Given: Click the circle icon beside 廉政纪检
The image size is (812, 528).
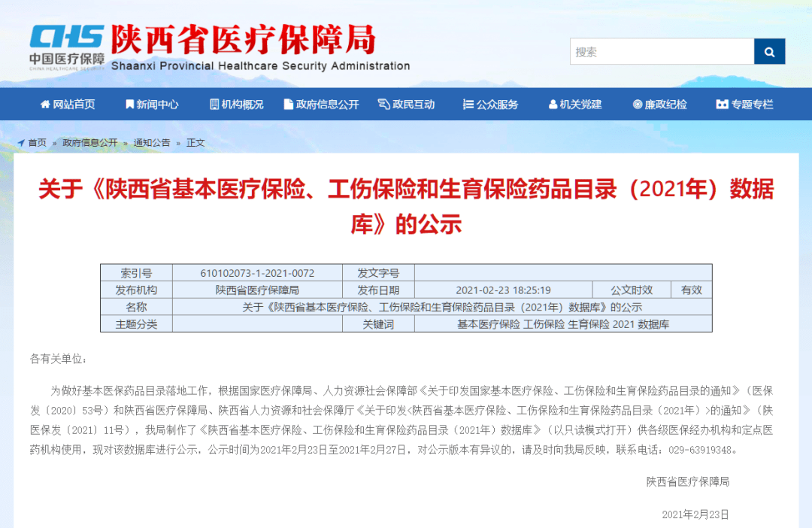Looking at the screenshot, I should tap(638, 105).
